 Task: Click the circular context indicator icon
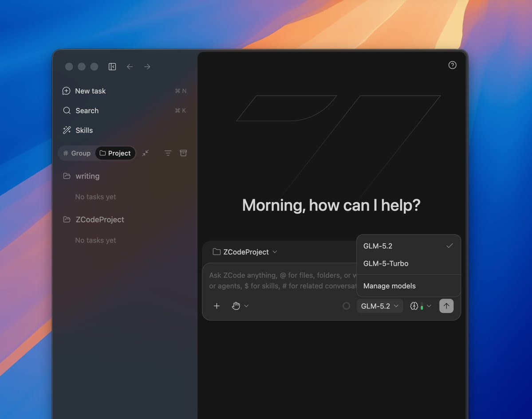347,306
